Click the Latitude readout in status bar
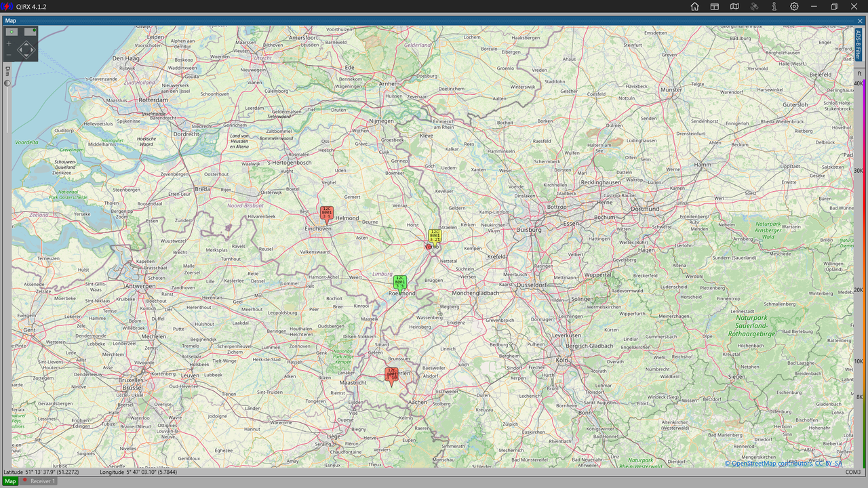The height and width of the screenshot is (488, 868). 41,472
